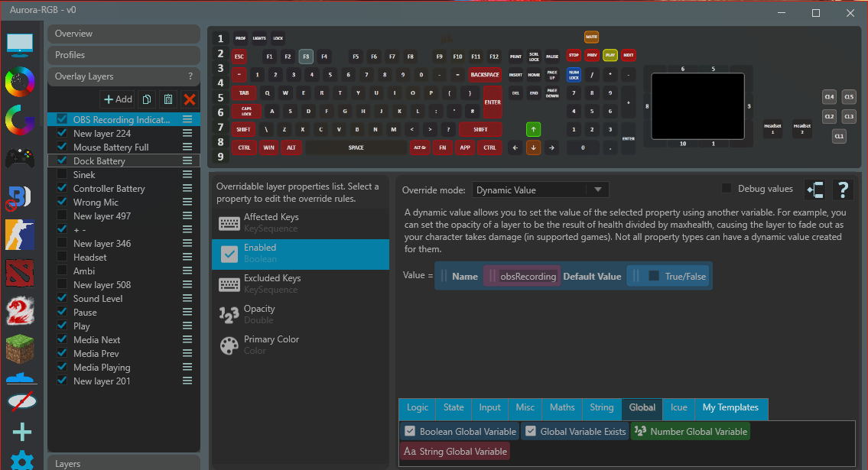
Task: Uncheck the Sound Level layer
Action: point(62,299)
